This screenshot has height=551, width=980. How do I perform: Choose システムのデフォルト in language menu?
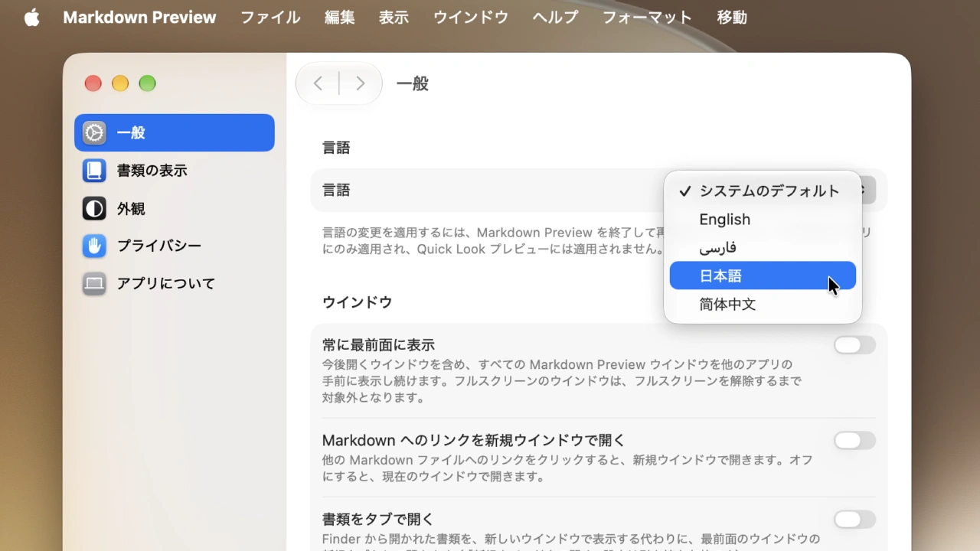pyautogui.click(x=763, y=191)
